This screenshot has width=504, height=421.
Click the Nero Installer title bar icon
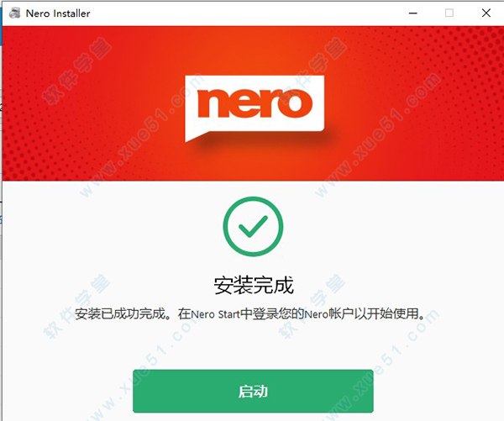[14, 13]
